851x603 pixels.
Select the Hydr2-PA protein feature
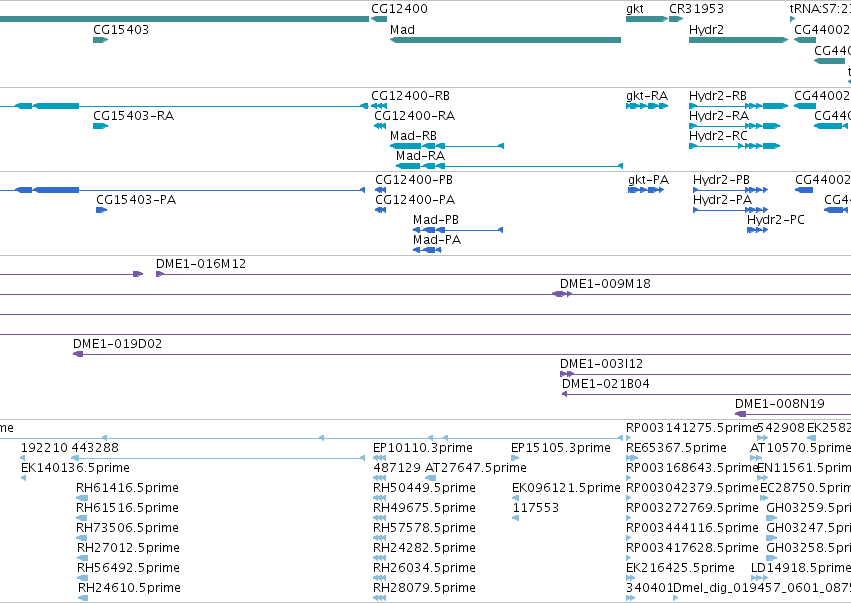pyautogui.click(x=731, y=210)
